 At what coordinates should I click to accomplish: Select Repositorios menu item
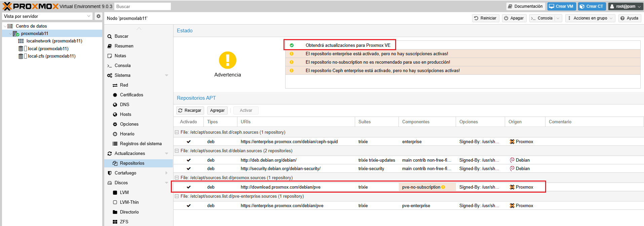tap(138, 163)
